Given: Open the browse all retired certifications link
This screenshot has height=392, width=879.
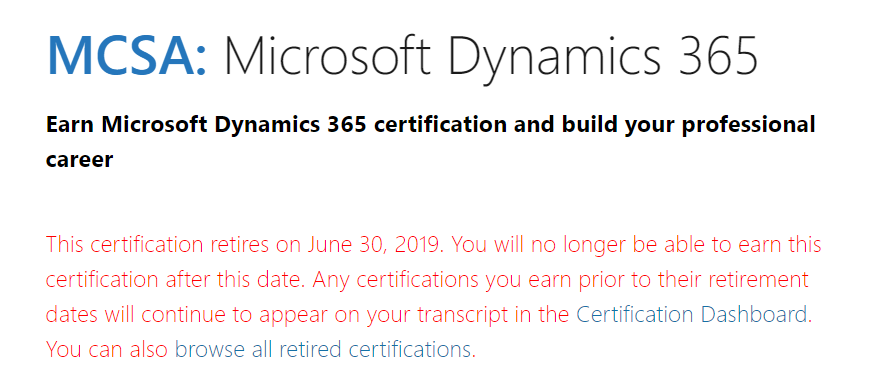Looking at the screenshot, I should click(x=322, y=349).
